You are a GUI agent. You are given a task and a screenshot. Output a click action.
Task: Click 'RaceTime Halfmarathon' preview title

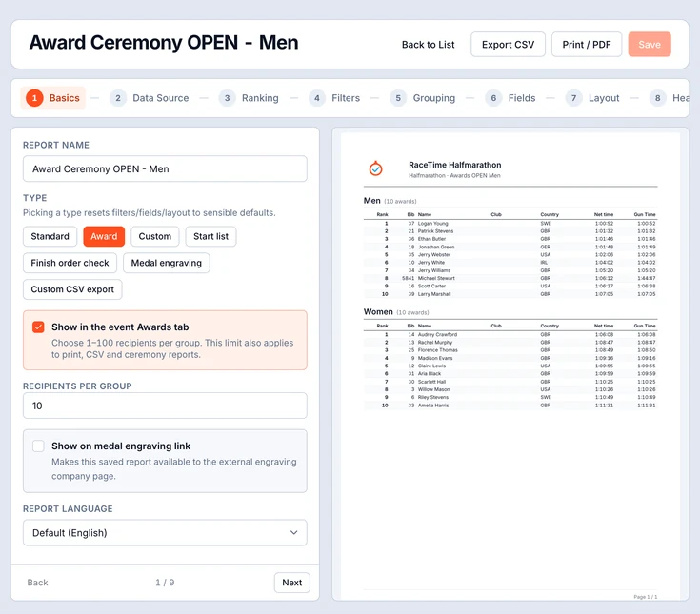[454, 165]
